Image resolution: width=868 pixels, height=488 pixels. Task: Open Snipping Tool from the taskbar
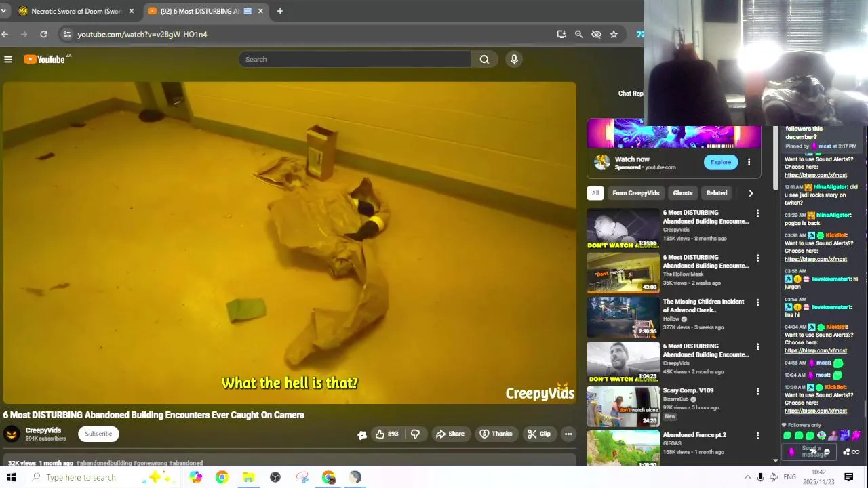pos(302,477)
